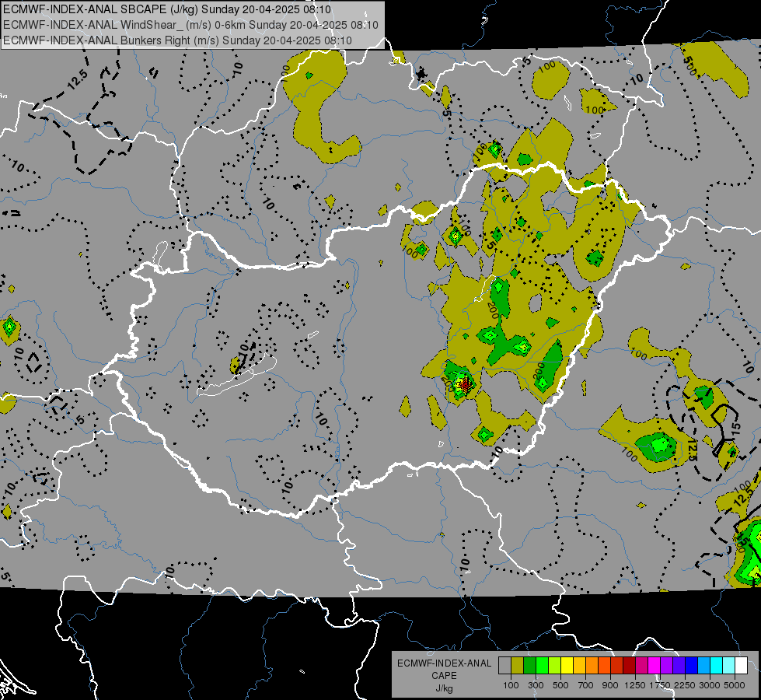The height and width of the screenshot is (700, 761).
Task: Select the white swatch at legend end
Action: tap(741, 665)
